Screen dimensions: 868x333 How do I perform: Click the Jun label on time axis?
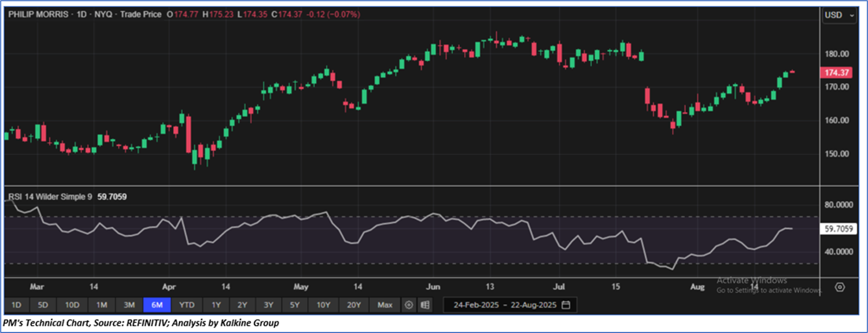click(x=433, y=287)
